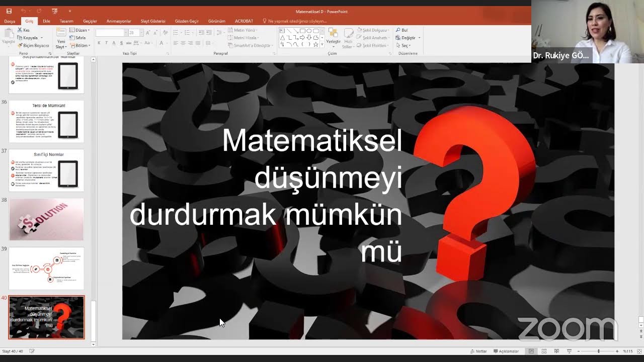This screenshot has height=362, width=644.
Task: Cut selection with Kes
Action: click(24, 30)
